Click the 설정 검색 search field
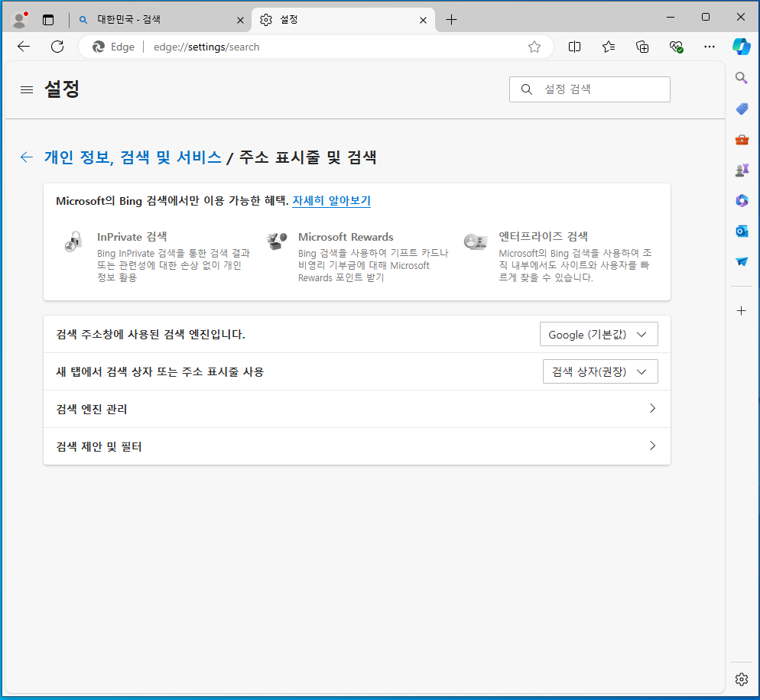This screenshot has height=700, width=760. pos(589,89)
